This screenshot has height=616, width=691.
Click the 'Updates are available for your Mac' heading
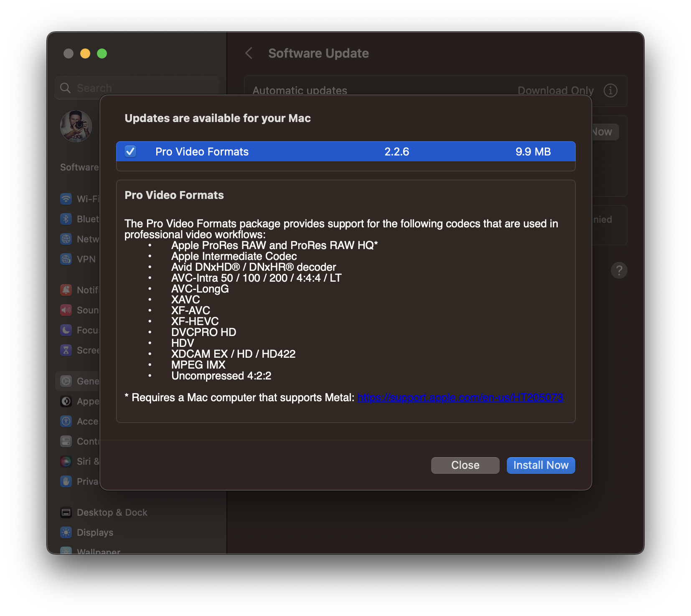point(218,118)
